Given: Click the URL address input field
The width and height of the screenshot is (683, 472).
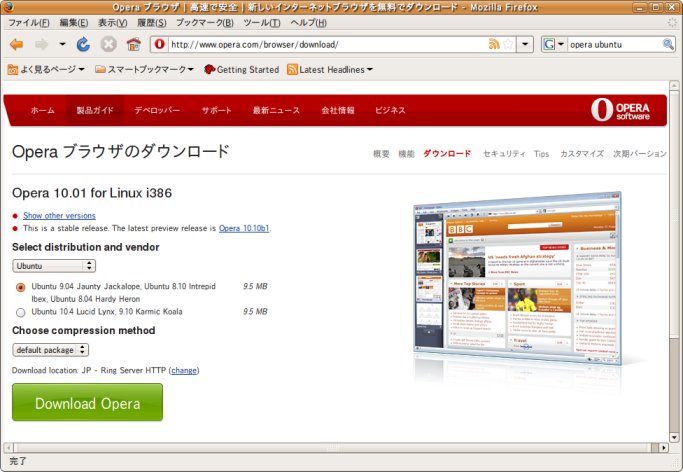Looking at the screenshot, I should (x=320, y=45).
